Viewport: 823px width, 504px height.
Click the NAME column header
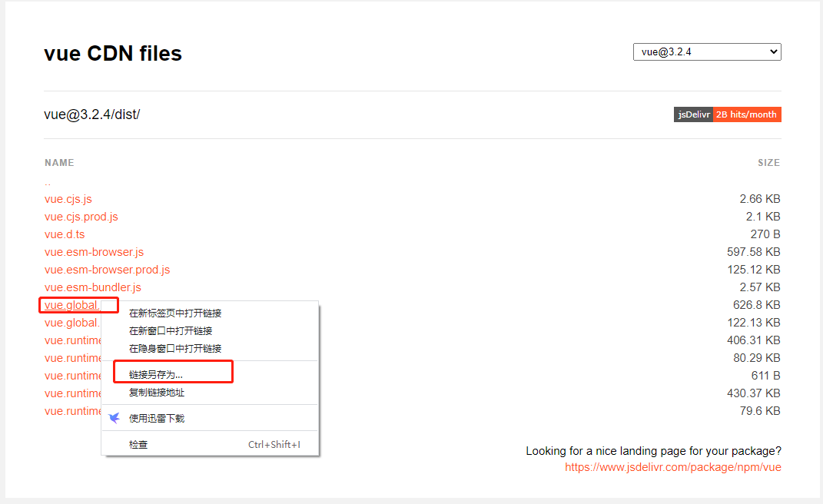click(x=59, y=163)
